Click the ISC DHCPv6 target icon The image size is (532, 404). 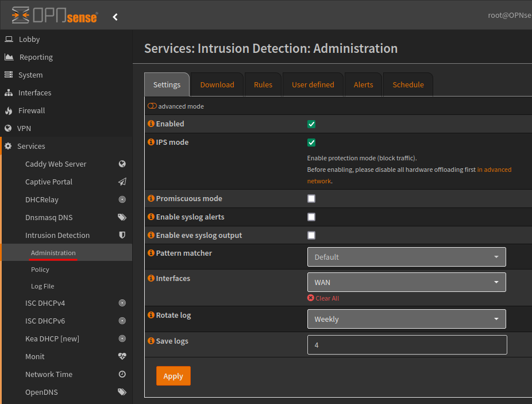(x=122, y=321)
